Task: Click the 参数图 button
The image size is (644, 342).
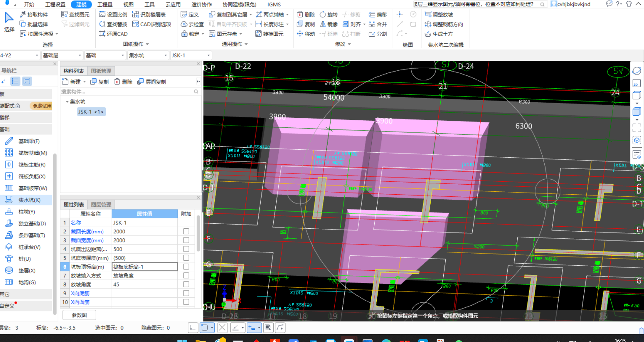Action: tap(79, 315)
